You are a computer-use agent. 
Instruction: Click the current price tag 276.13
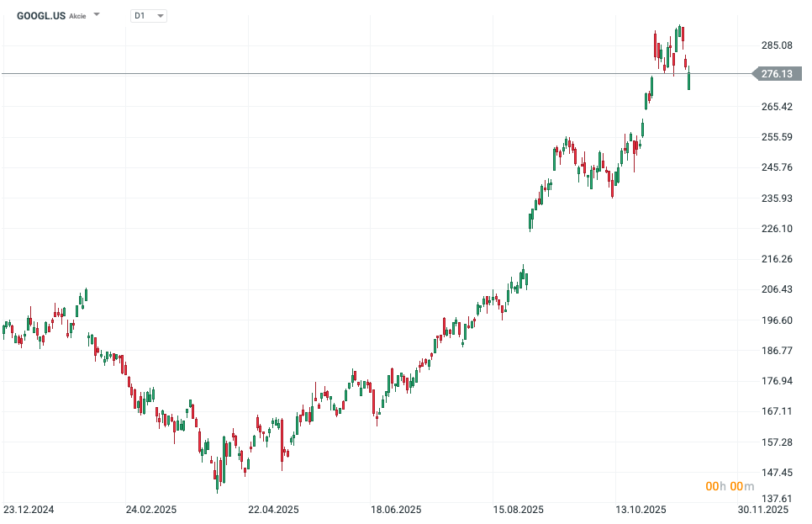(777, 74)
